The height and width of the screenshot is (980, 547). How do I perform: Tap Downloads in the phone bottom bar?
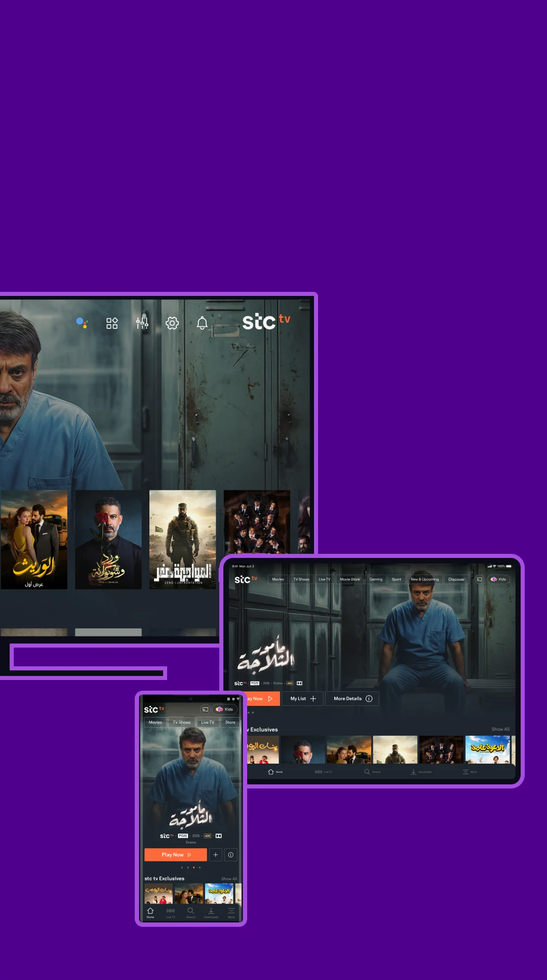tap(211, 913)
